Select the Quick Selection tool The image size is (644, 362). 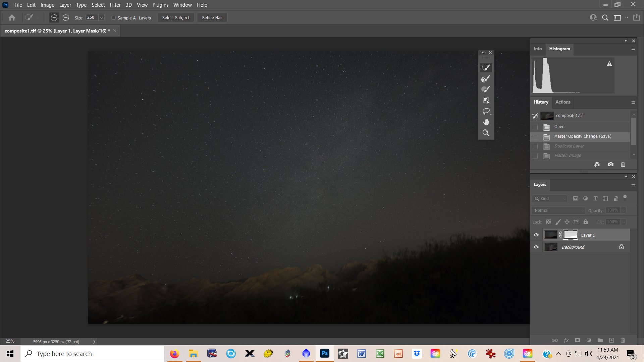(486, 67)
